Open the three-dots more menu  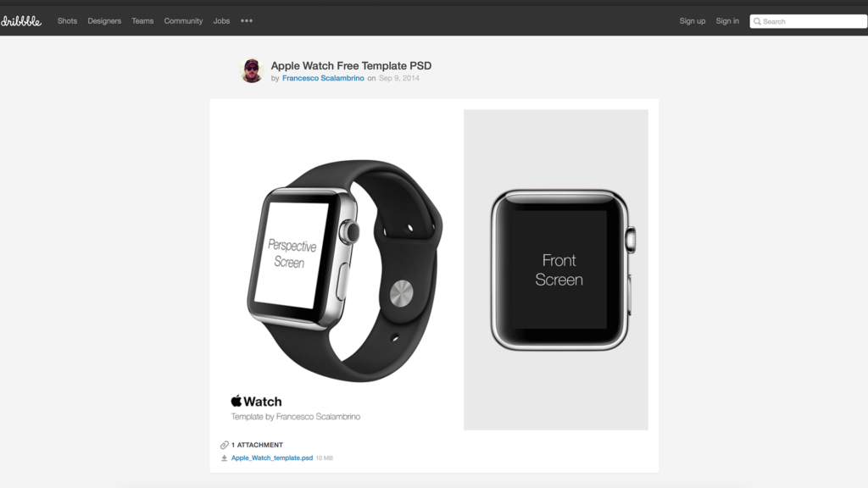(247, 20)
